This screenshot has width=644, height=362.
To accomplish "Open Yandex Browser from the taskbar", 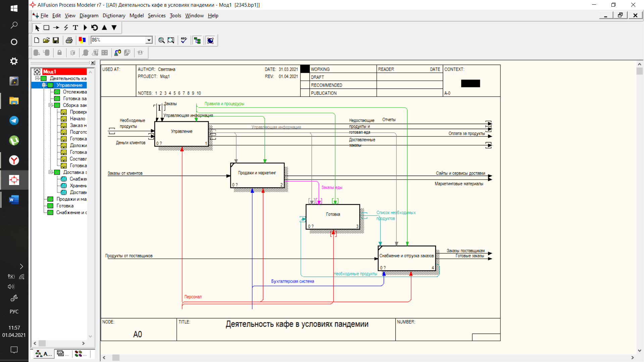I will click(x=14, y=160).
